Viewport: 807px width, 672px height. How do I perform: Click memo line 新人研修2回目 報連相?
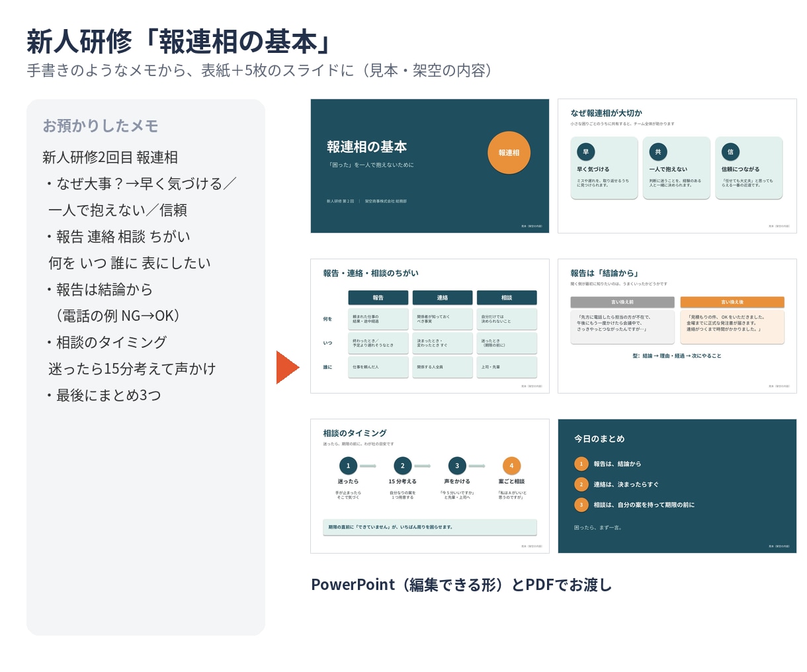click(x=110, y=157)
